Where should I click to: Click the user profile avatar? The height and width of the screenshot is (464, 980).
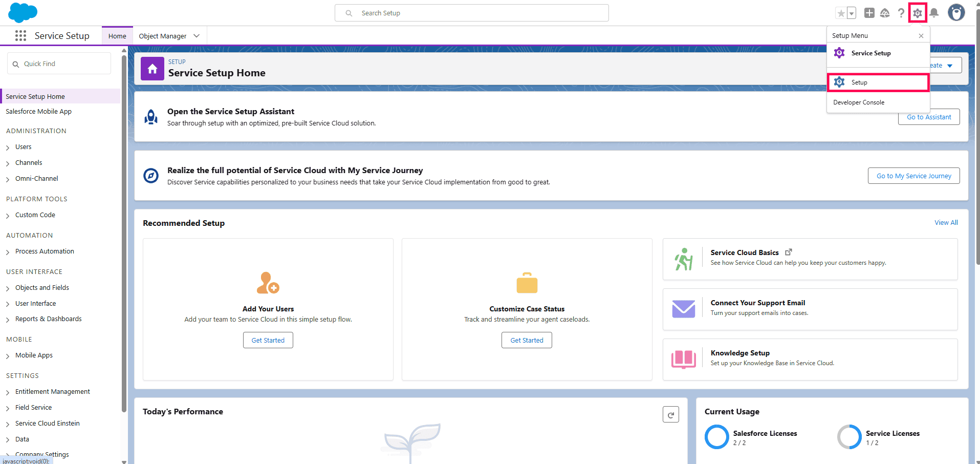(956, 13)
